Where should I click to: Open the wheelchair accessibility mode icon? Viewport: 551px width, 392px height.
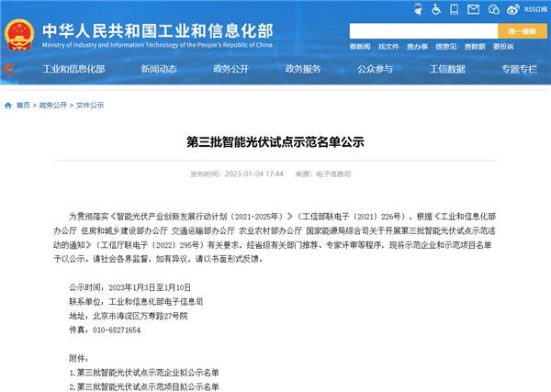tap(437, 9)
